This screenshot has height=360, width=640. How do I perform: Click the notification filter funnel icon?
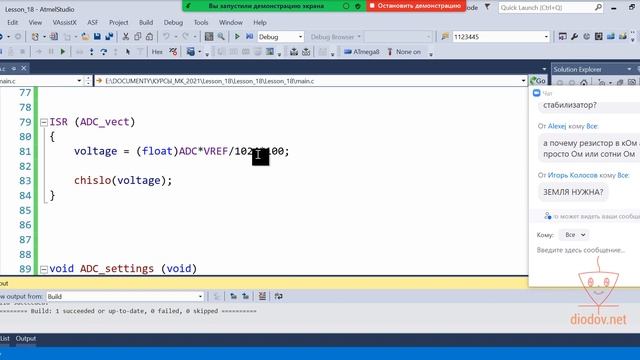point(487,7)
